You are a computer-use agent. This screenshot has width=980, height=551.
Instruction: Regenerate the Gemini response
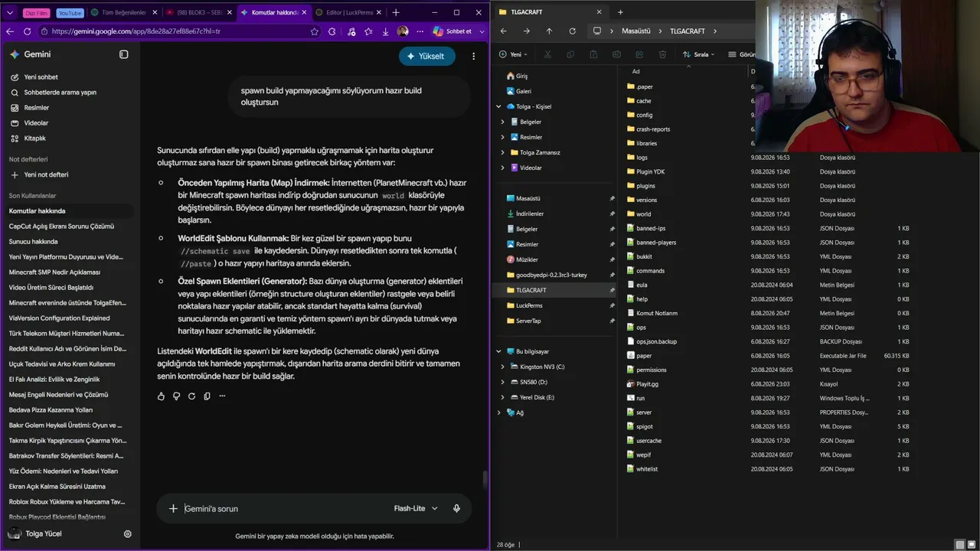pos(191,396)
